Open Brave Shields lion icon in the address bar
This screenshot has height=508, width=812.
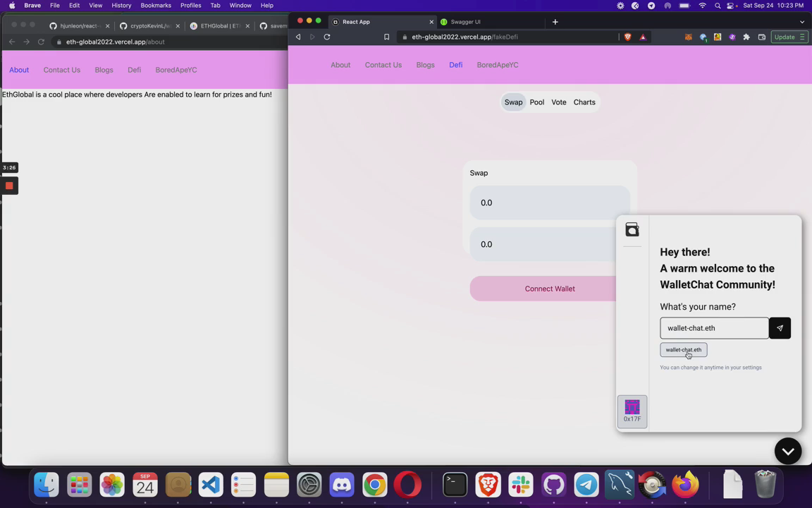(x=627, y=37)
